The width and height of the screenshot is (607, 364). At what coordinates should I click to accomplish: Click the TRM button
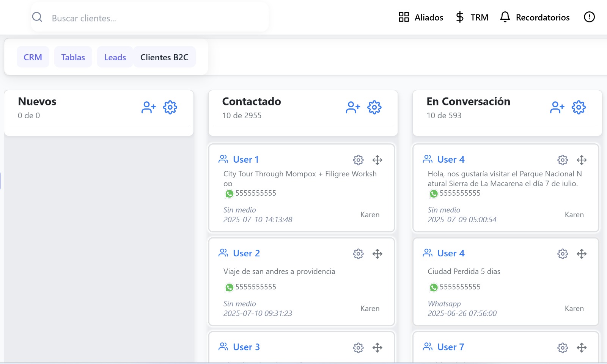point(472,17)
